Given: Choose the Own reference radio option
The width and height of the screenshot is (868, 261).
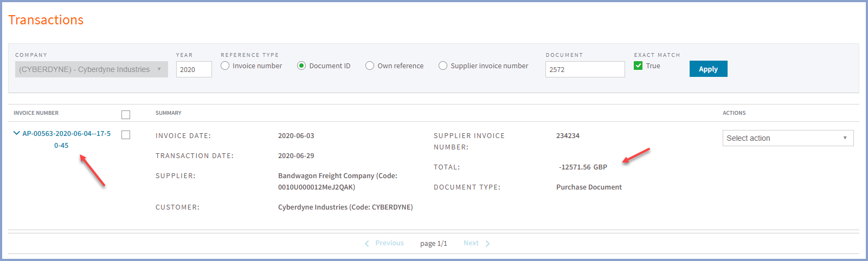Looking at the screenshot, I should (x=370, y=66).
